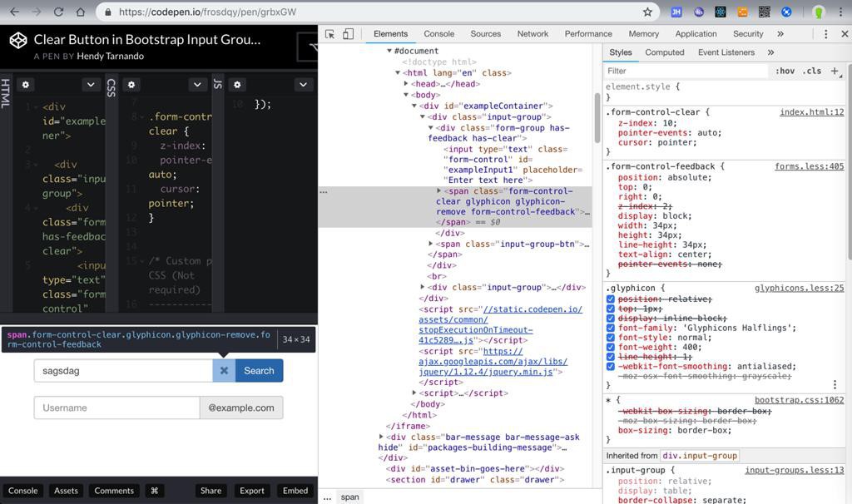The height and width of the screenshot is (504, 852).
Task: Click the Export button
Action: coord(252,491)
